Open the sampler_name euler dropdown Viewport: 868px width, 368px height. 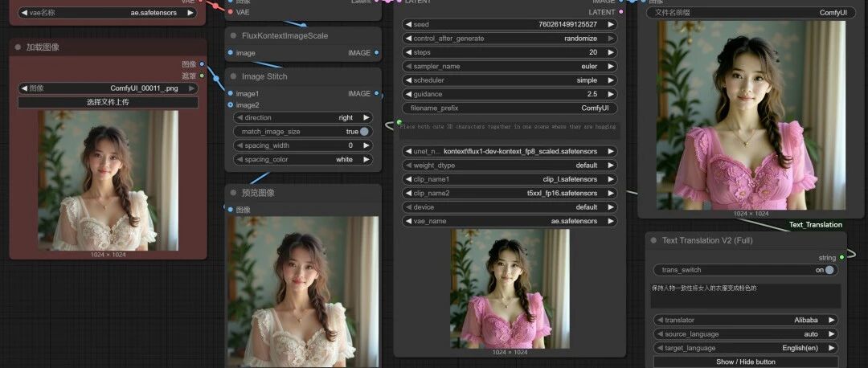point(510,66)
